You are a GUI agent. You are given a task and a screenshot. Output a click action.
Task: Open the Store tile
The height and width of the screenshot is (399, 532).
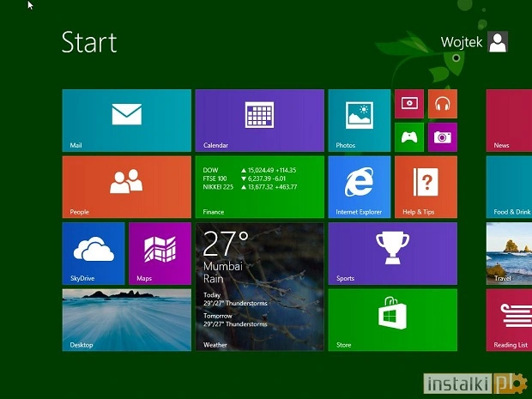click(x=393, y=320)
